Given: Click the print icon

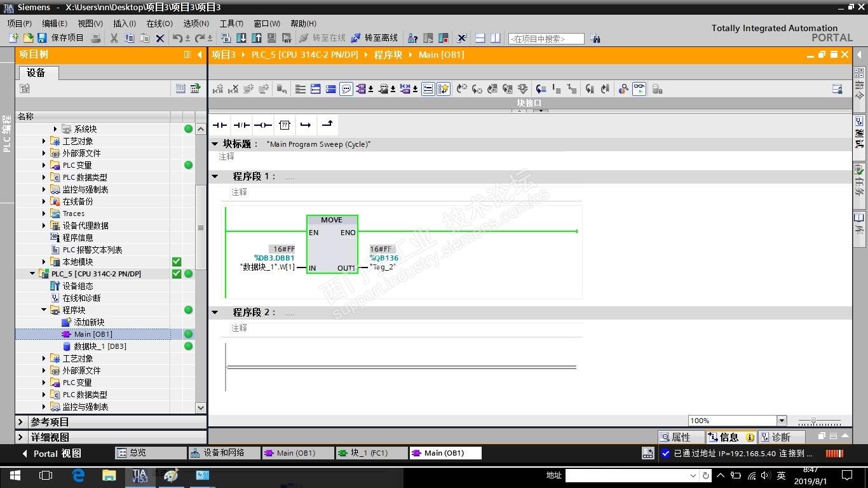Looking at the screenshot, I should (x=96, y=38).
